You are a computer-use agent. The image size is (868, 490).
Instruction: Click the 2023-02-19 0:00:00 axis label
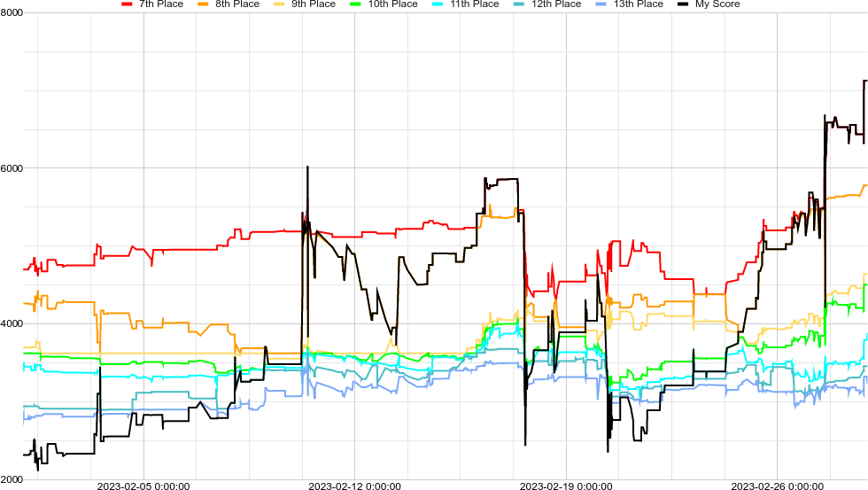tap(566, 486)
